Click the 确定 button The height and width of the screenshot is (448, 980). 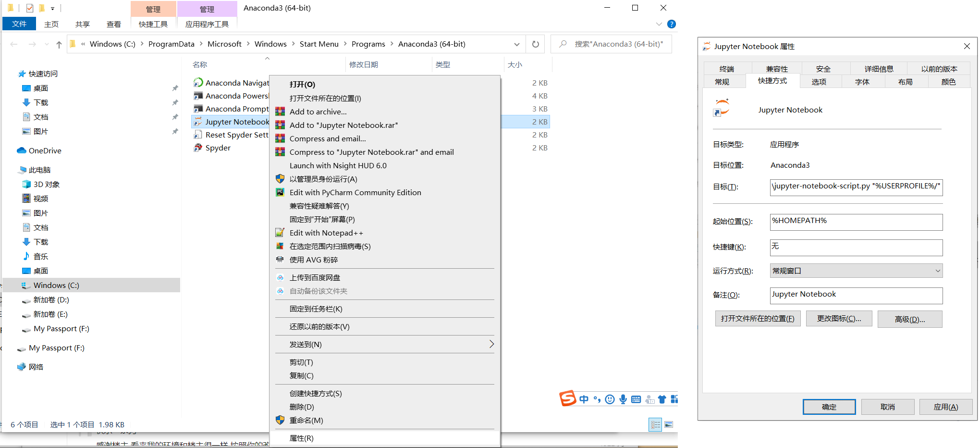point(829,407)
